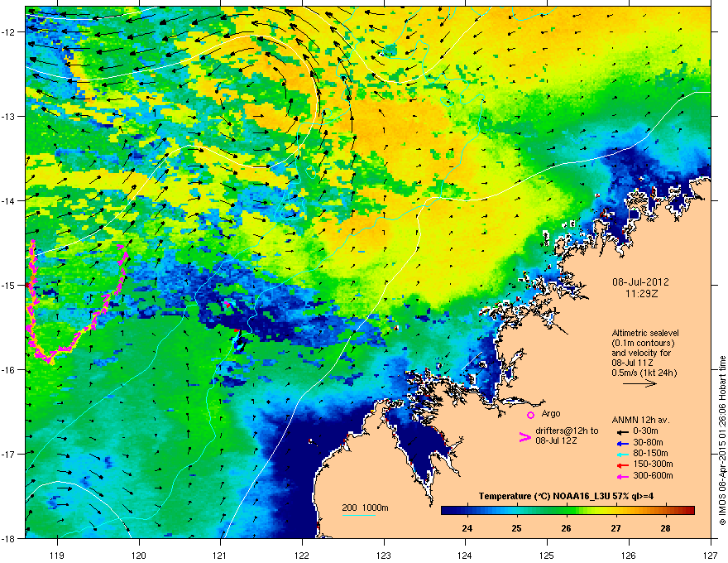Click the temperature color bar near 28

pos(665,510)
